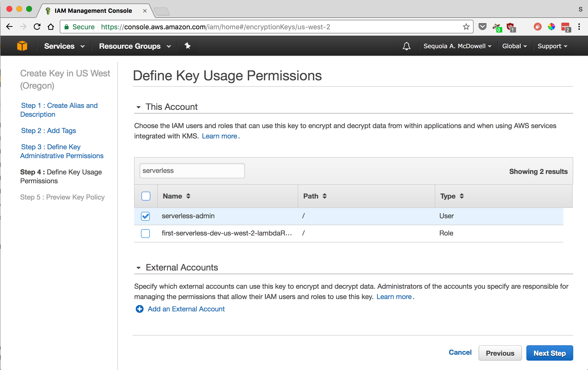Open Sequoia A. McDowell account dropdown
Viewport: 588px width, 370px height.
pos(457,46)
